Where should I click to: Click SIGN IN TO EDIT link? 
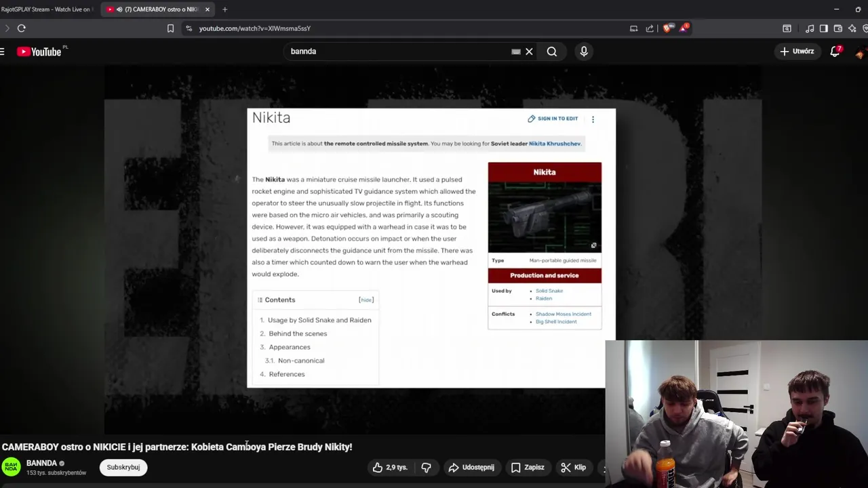(553, 119)
